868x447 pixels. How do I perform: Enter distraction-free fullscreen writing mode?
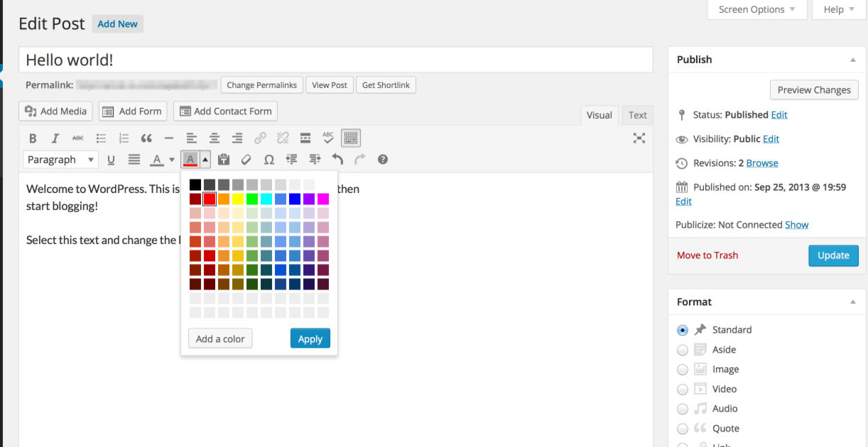639,138
